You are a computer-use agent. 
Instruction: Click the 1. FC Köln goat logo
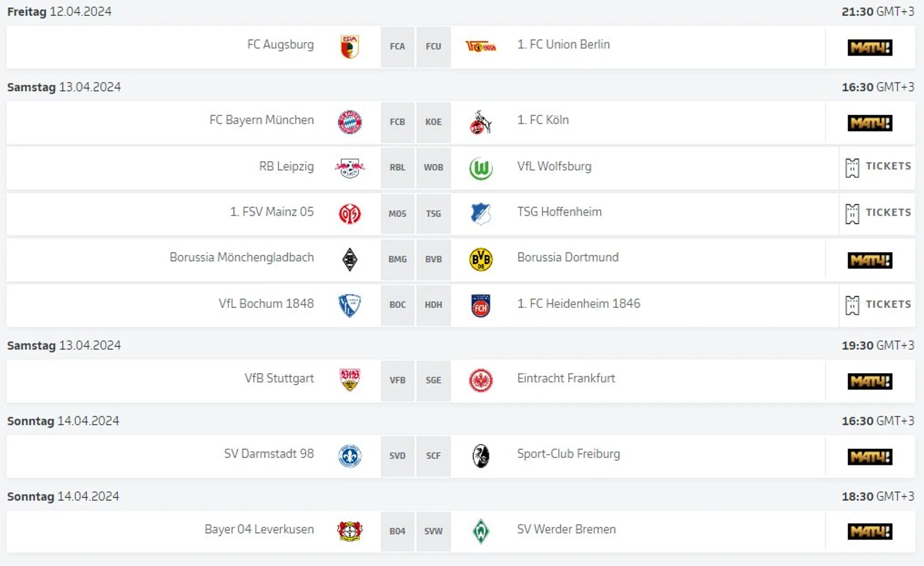[x=481, y=122]
